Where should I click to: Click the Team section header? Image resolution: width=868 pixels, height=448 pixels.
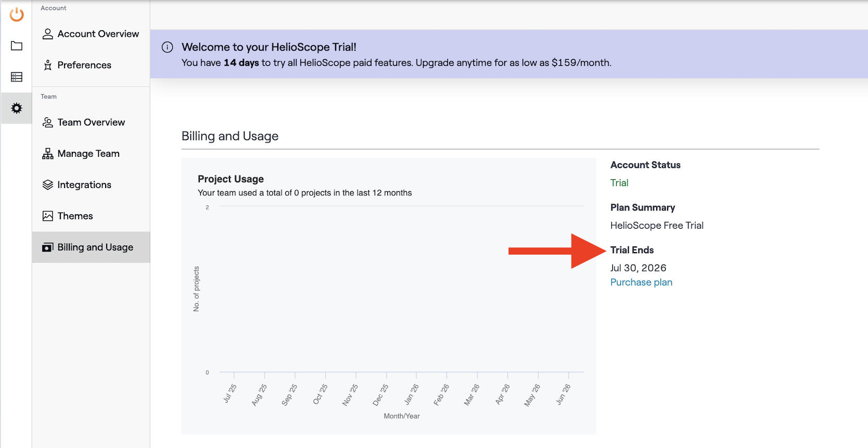pyautogui.click(x=49, y=96)
